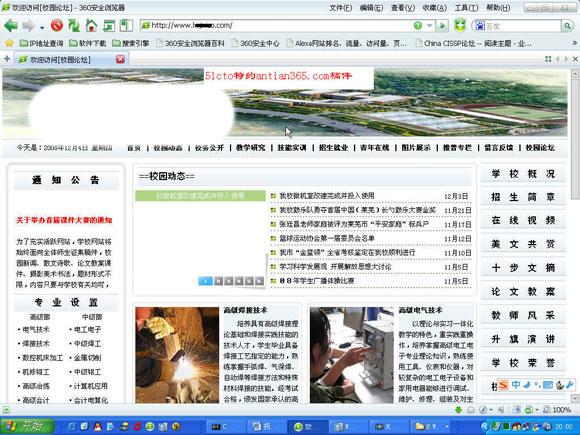This screenshot has width=580, height=435.
Task: Click the address bar URL field
Action: (x=276, y=26)
